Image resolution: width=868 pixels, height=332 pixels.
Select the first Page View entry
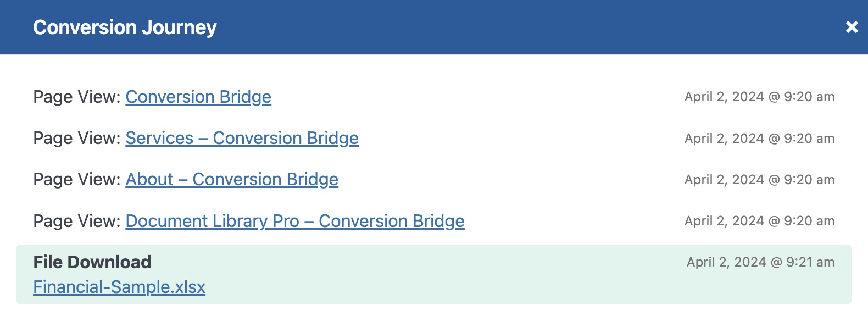click(220, 97)
